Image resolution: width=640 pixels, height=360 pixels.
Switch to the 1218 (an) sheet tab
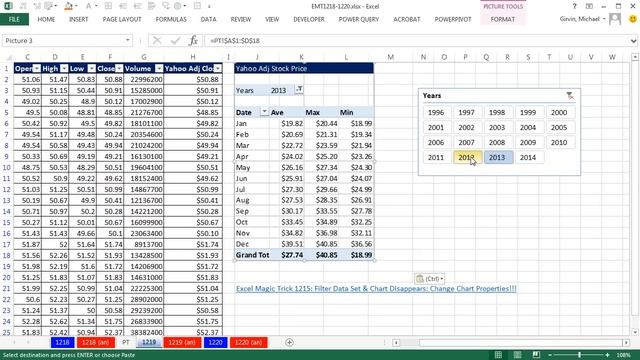pos(96,342)
